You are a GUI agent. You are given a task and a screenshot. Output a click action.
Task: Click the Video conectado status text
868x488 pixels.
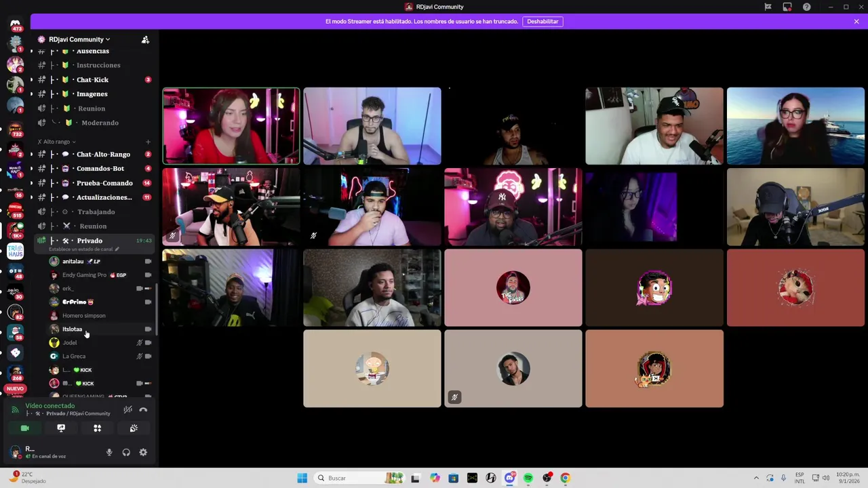point(50,406)
